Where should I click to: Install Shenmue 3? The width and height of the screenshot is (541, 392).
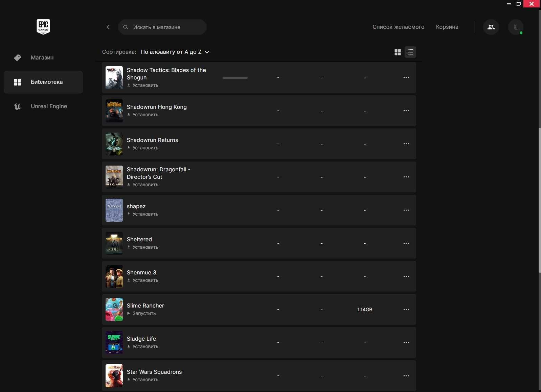143,280
